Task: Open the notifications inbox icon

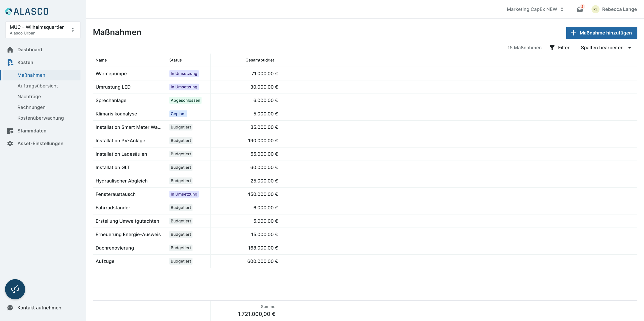Action: 580,9
